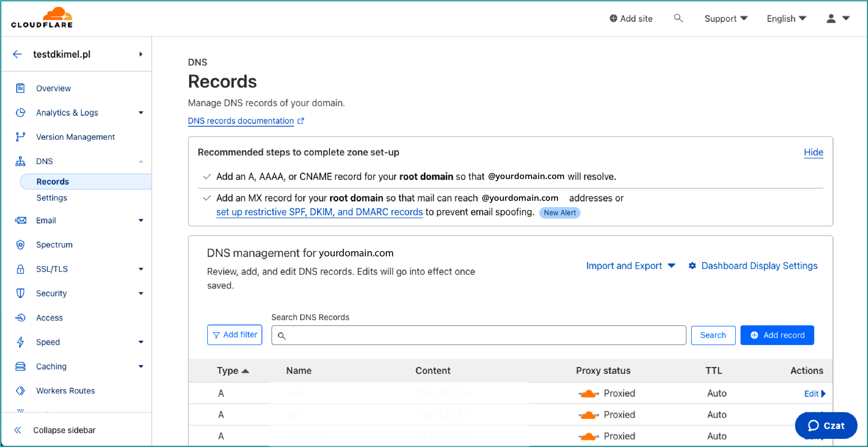Viewport: 868px width, 447px height.
Task: Open DNS Settings in sidebar
Action: [52, 198]
